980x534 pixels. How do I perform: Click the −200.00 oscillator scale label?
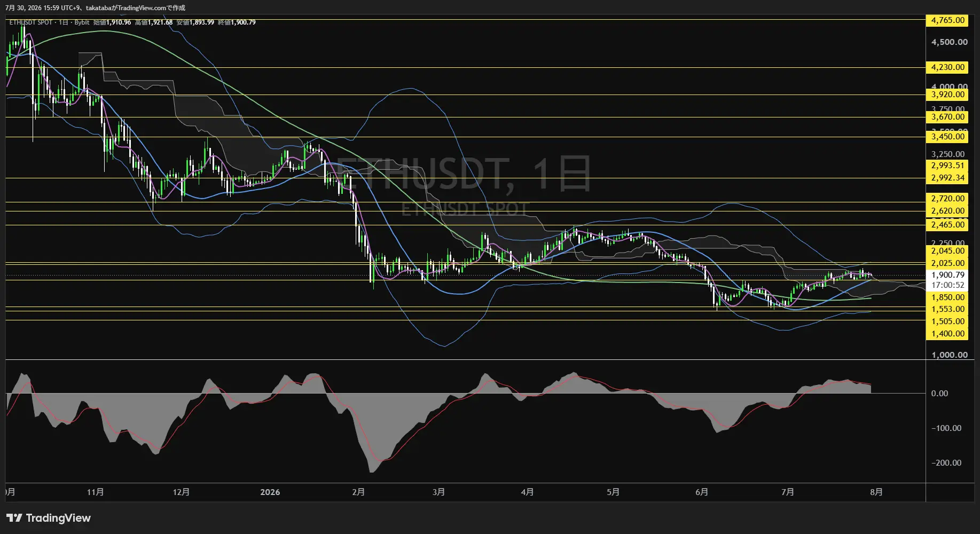point(946,463)
